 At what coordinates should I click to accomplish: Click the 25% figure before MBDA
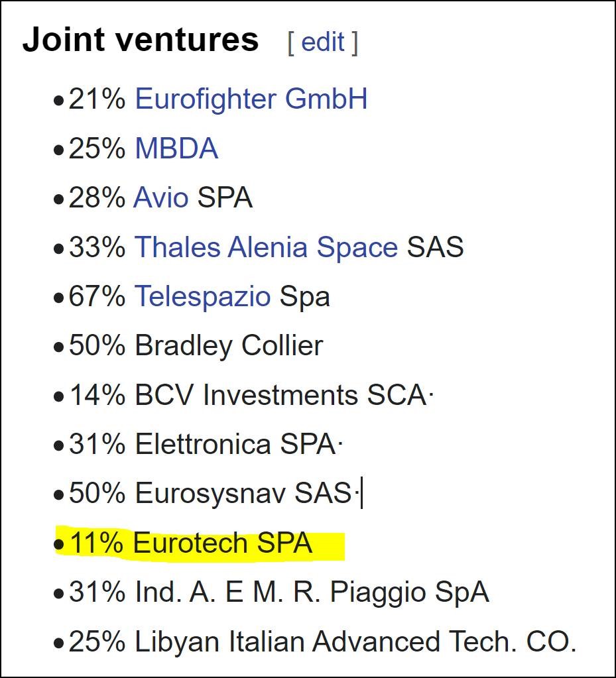tap(97, 148)
